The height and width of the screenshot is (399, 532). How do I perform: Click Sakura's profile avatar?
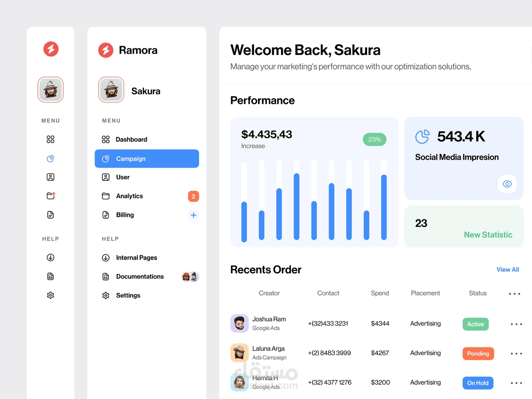coord(111,90)
